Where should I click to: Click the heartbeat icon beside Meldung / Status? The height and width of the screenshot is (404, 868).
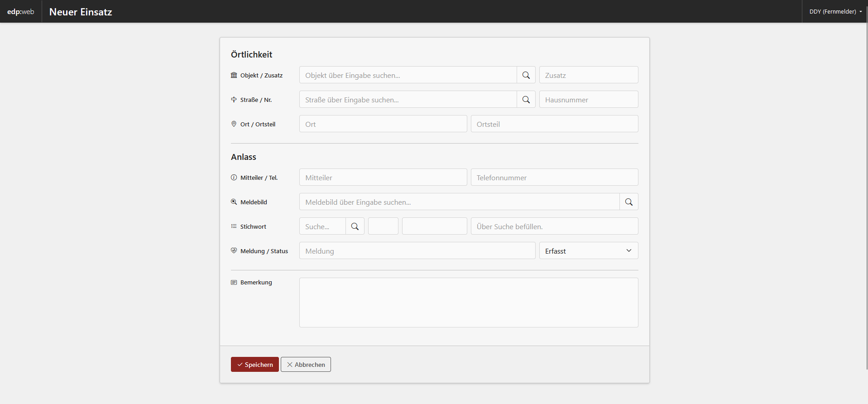[234, 250]
